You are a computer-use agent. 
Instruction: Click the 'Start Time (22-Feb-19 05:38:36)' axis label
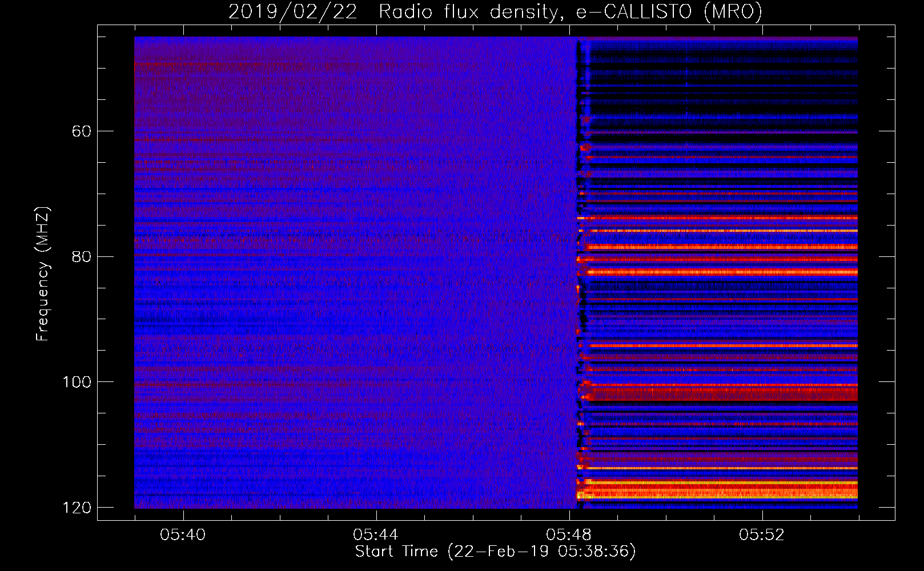495,552
